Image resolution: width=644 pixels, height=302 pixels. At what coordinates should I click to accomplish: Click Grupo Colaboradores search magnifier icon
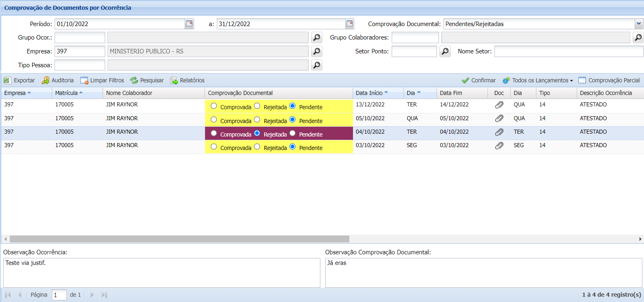coord(638,37)
